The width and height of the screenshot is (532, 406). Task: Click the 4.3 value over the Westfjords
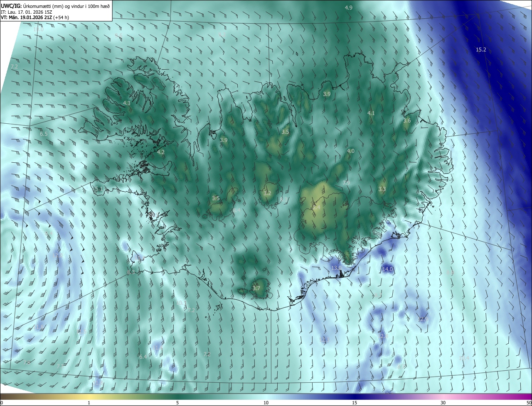(x=127, y=103)
